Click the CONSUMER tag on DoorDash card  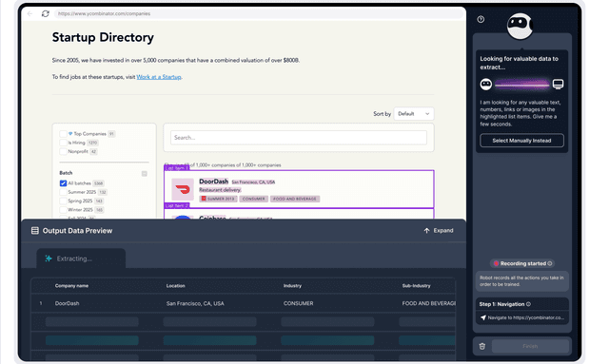point(254,199)
